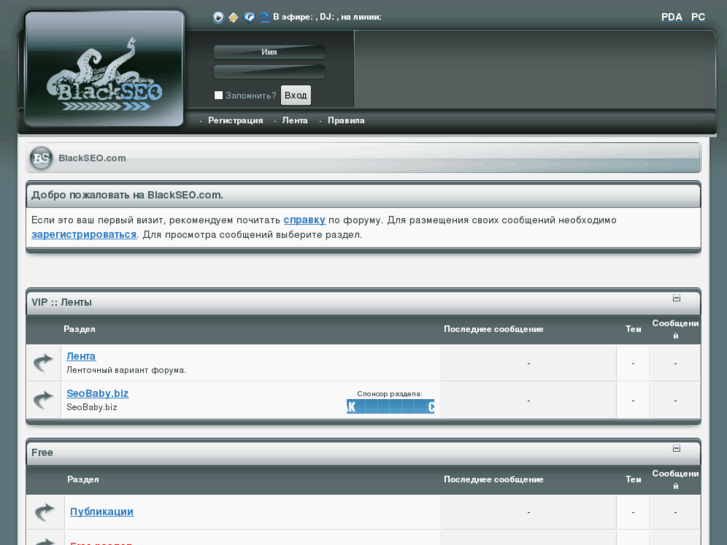Click the BlackSEO.com breadcrumb text
Viewport: 727px width, 545px height.
pos(92,158)
